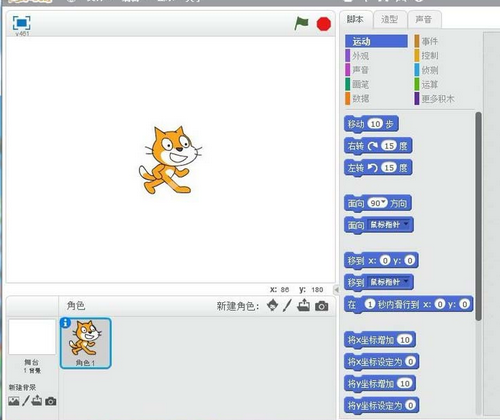Select the 声音 block category
500x420 pixels.
coord(361,70)
